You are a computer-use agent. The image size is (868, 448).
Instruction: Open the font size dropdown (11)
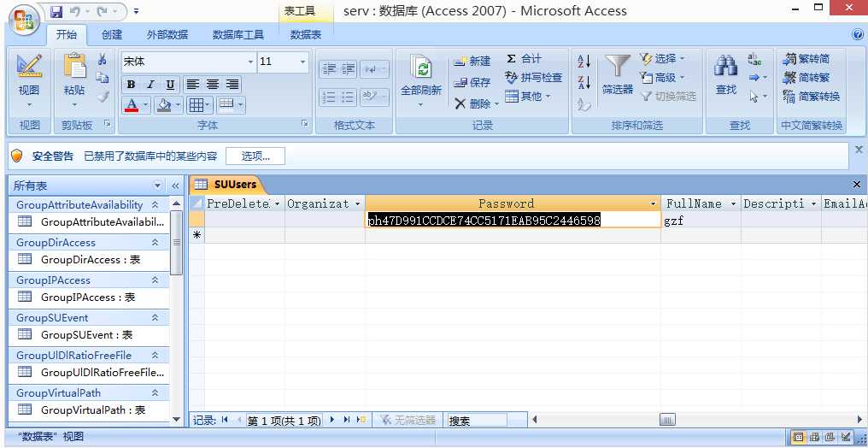pos(302,62)
